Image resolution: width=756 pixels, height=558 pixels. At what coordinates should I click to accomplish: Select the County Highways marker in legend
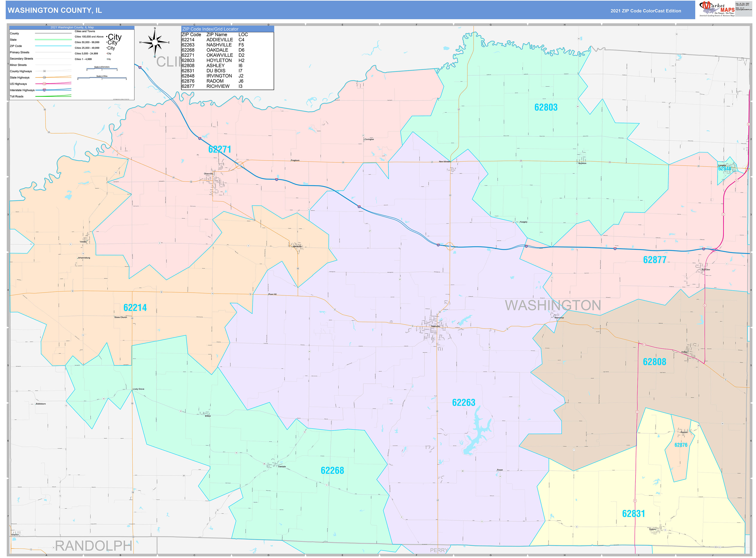click(x=45, y=71)
